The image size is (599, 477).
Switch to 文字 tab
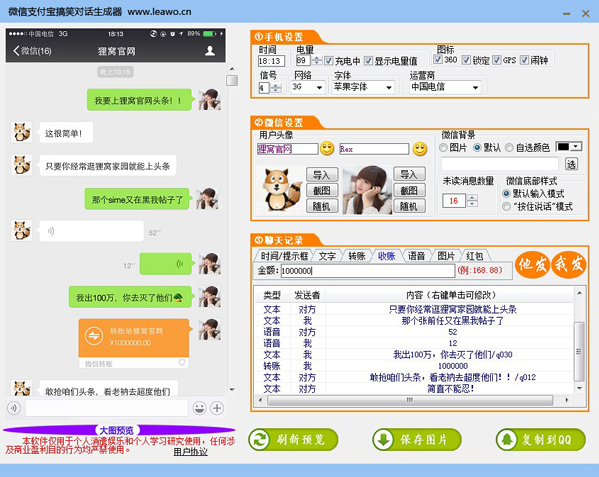click(327, 256)
